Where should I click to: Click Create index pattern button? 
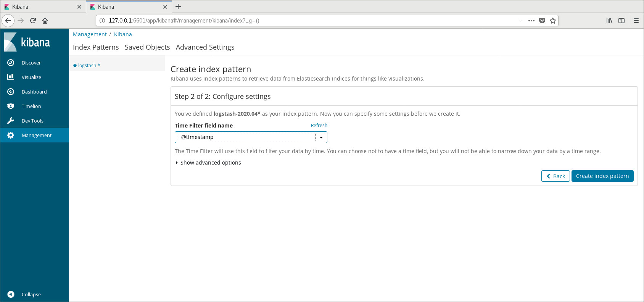[x=602, y=176]
